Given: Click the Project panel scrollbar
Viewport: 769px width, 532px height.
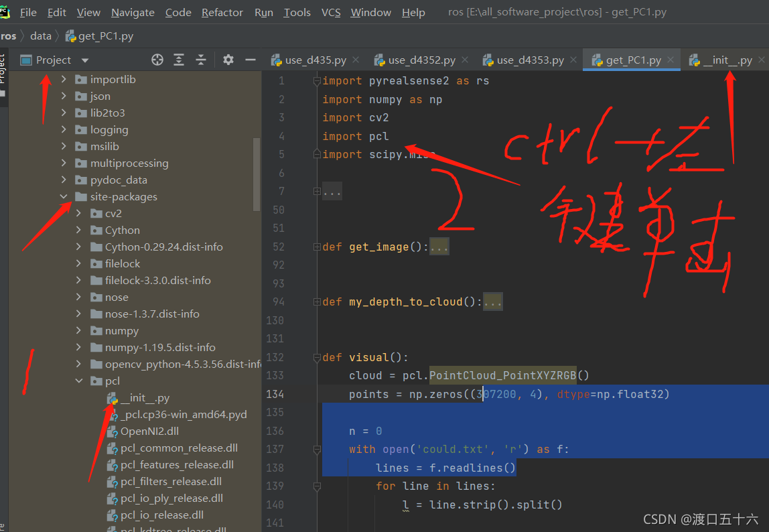Looking at the screenshot, I should (257, 168).
